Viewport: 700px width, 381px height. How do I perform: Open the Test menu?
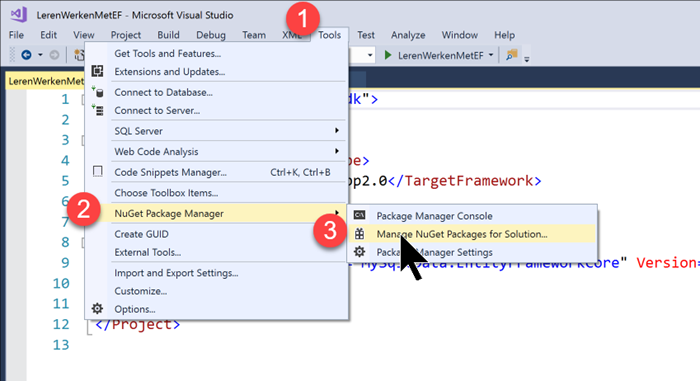coord(366,35)
